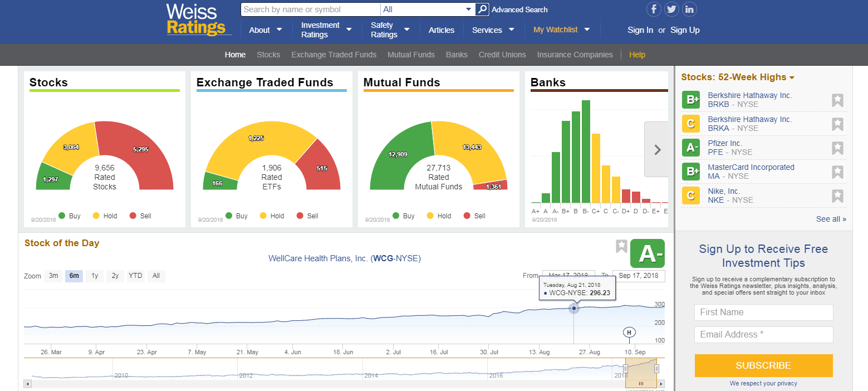Open the Twitter social icon
Image resolution: width=868 pixels, height=391 pixels.
pos(672,9)
